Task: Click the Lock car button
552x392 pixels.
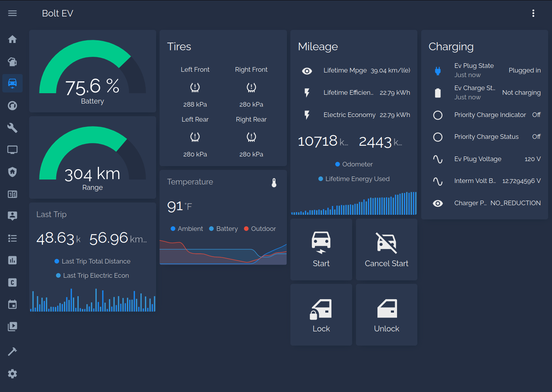Action: (x=321, y=315)
